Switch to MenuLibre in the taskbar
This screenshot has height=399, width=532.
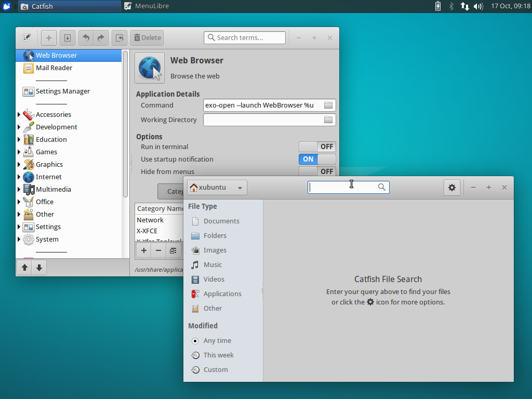(x=146, y=6)
